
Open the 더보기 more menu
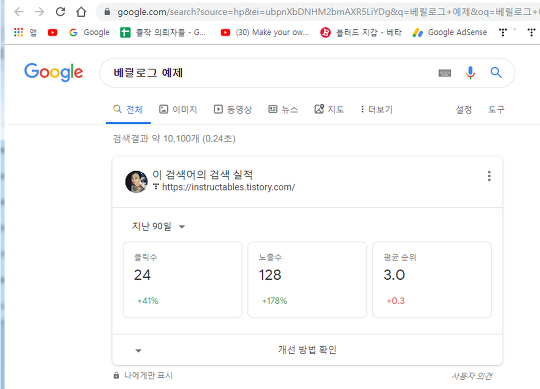[x=376, y=109]
